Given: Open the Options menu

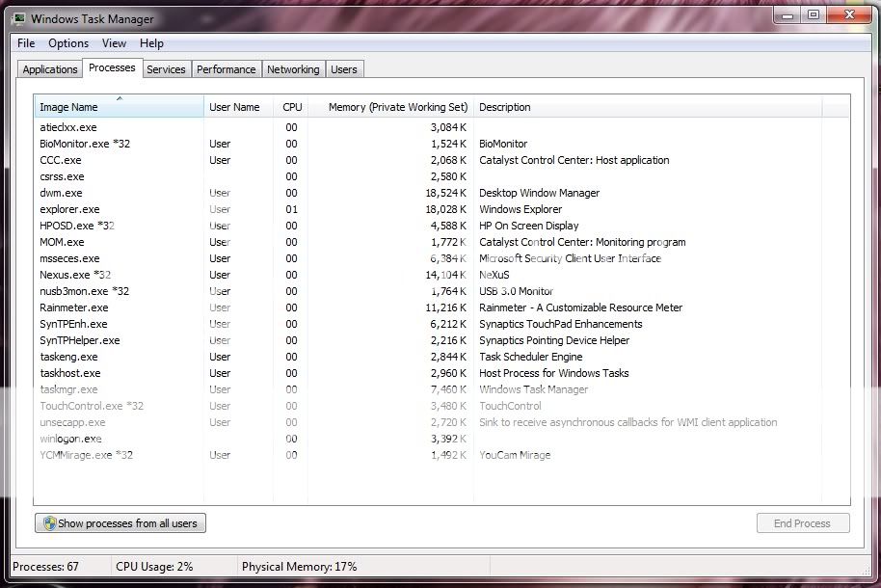Looking at the screenshot, I should point(68,43).
